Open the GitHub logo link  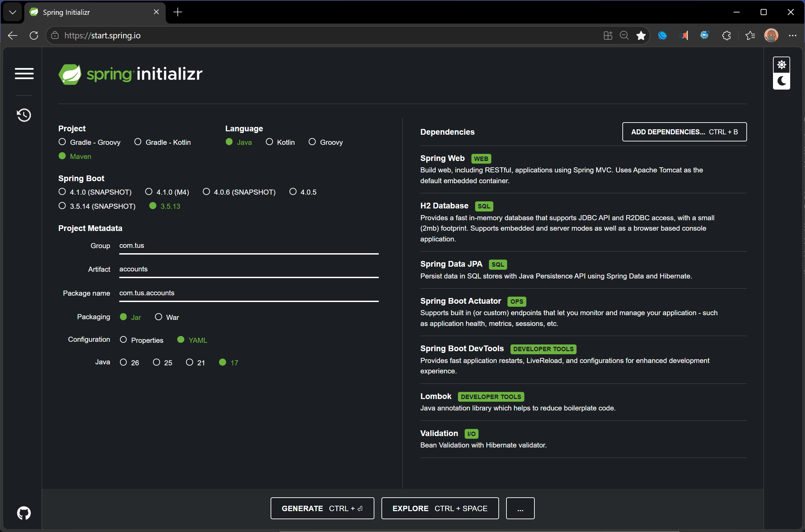tap(24, 513)
